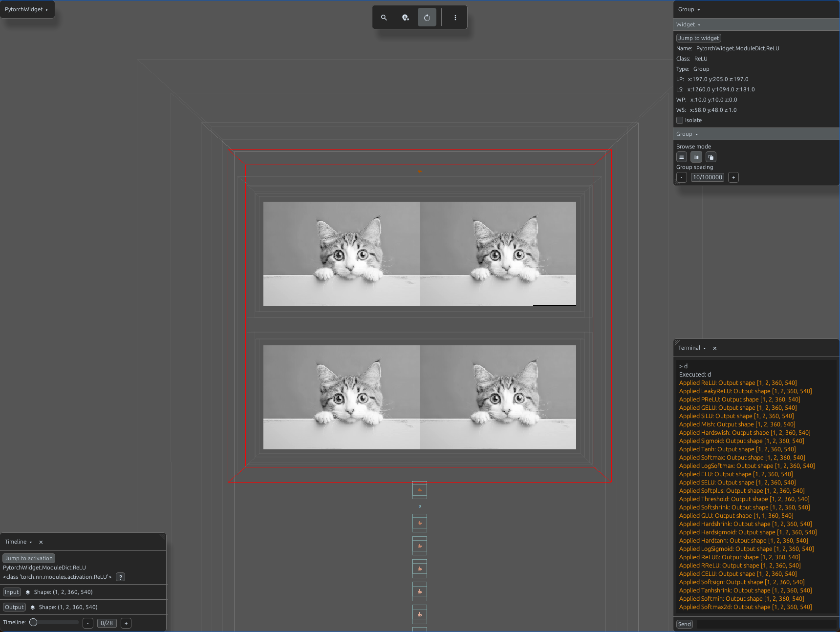Select the bottom-left cat activation image
The height and width of the screenshot is (632, 840).
pyautogui.click(x=342, y=398)
